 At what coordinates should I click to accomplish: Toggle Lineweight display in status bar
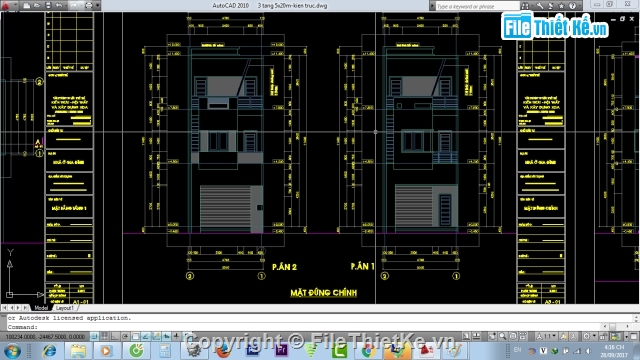pyautogui.click(x=176, y=337)
